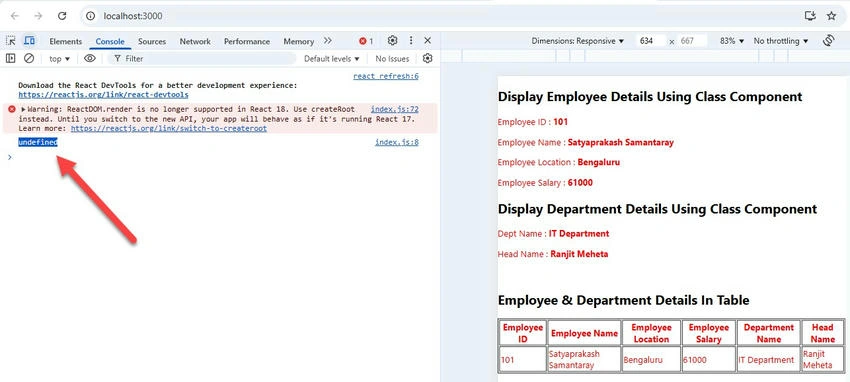Go forward in browser history
Image resolution: width=850 pixels, height=382 pixels.
coord(38,16)
